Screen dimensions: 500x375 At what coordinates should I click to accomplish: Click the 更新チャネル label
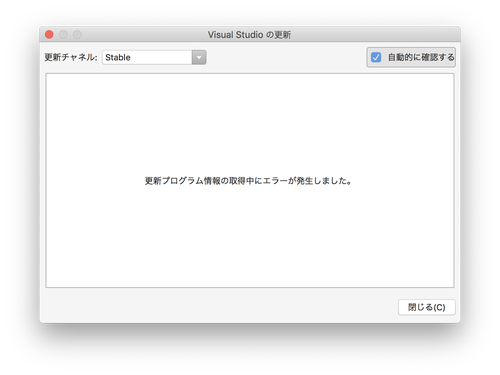click(x=71, y=57)
